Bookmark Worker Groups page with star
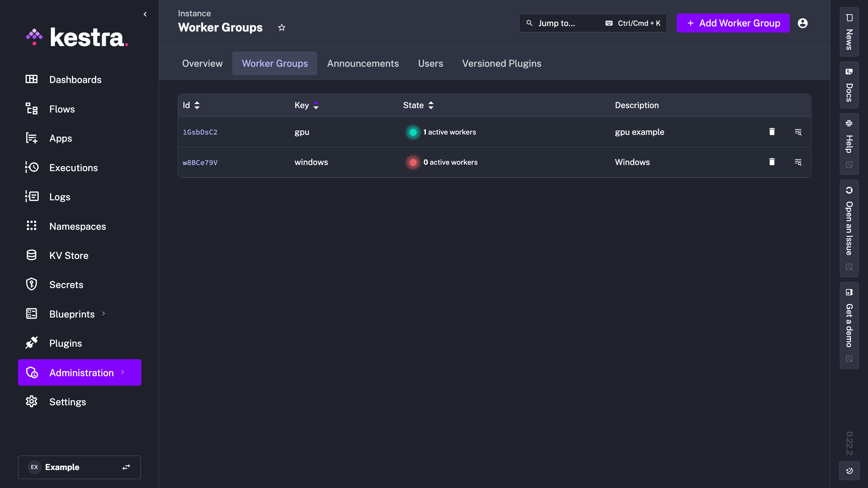Viewport: 868px width, 488px height. [x=282, y=27]
